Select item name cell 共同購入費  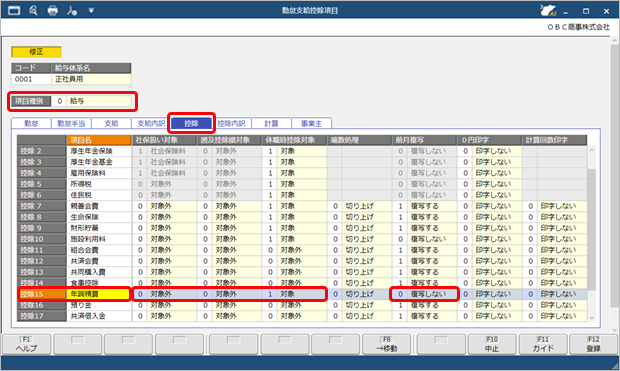pos(99,272)
